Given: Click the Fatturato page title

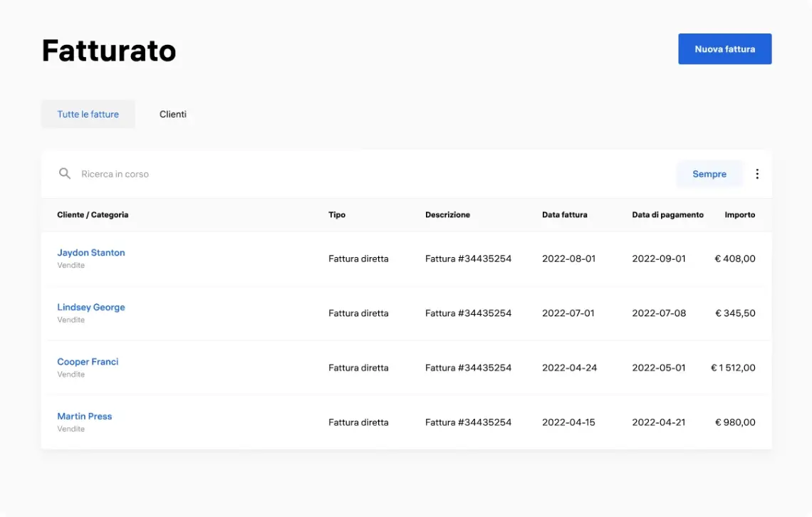Looking at the screenshot, I should coord(108,50).
